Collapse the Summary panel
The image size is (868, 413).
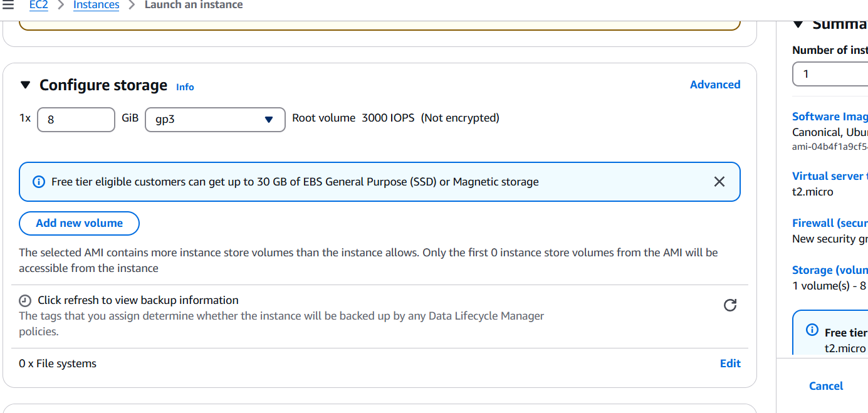click(798, 24)
